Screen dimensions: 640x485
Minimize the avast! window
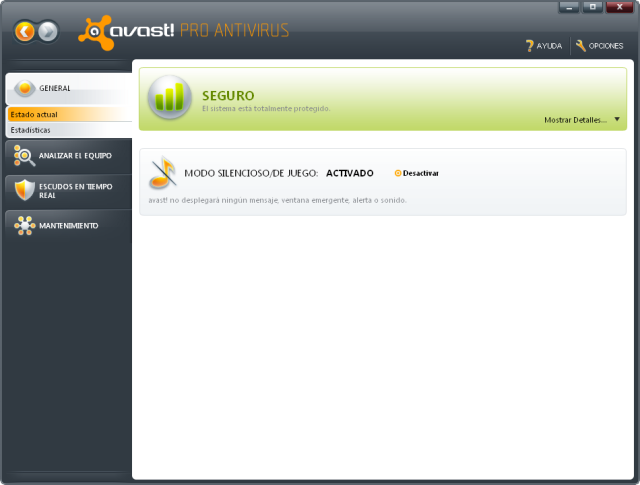point(571,8)
